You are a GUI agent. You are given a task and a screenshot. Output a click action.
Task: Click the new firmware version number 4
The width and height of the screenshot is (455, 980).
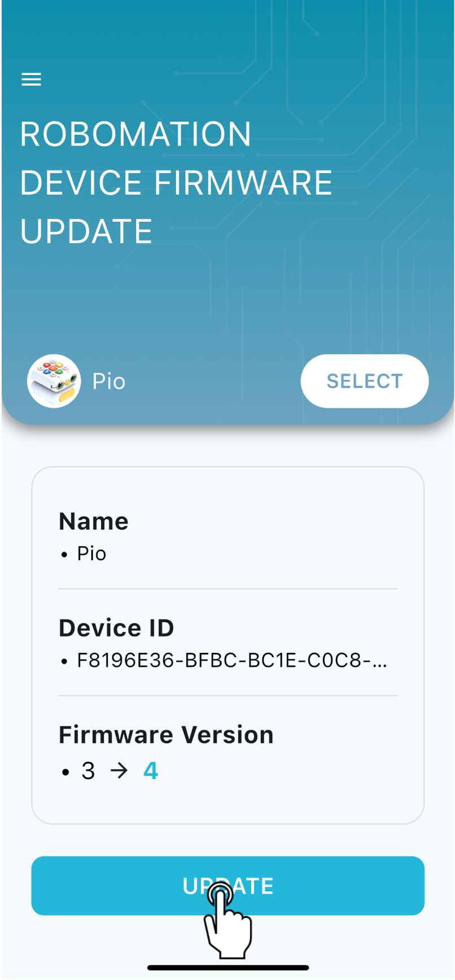coord(151,771)
